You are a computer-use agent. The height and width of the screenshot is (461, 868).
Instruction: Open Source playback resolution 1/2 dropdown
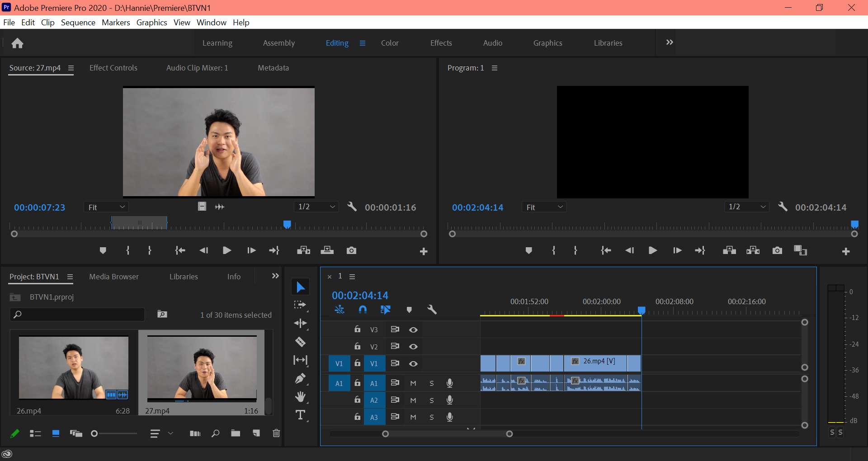click(x=316, y=207)
